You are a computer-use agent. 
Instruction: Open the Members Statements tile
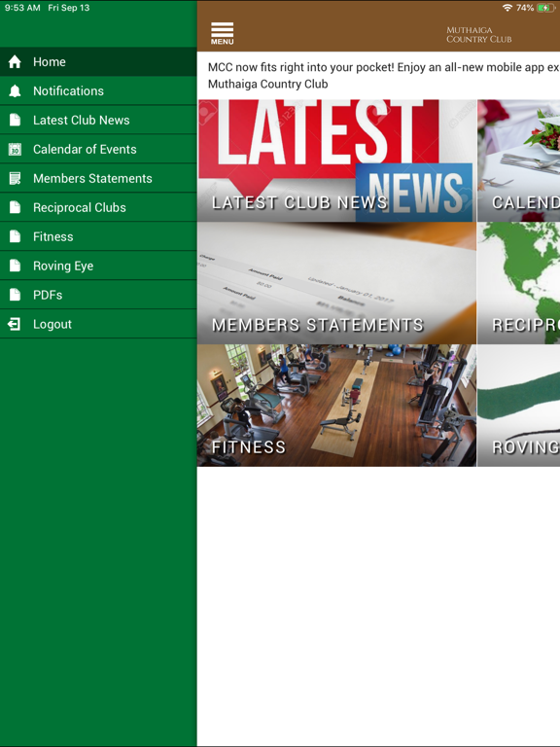coord(336,283)
